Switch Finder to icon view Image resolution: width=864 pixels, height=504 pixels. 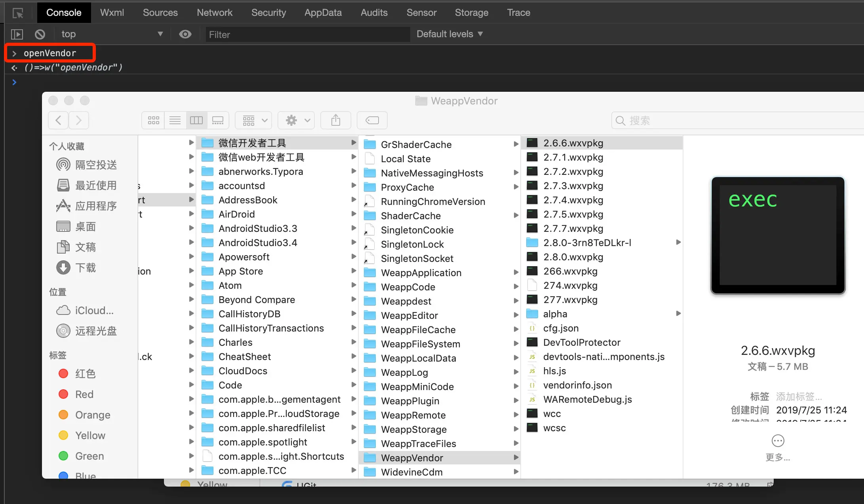point(153,120)
